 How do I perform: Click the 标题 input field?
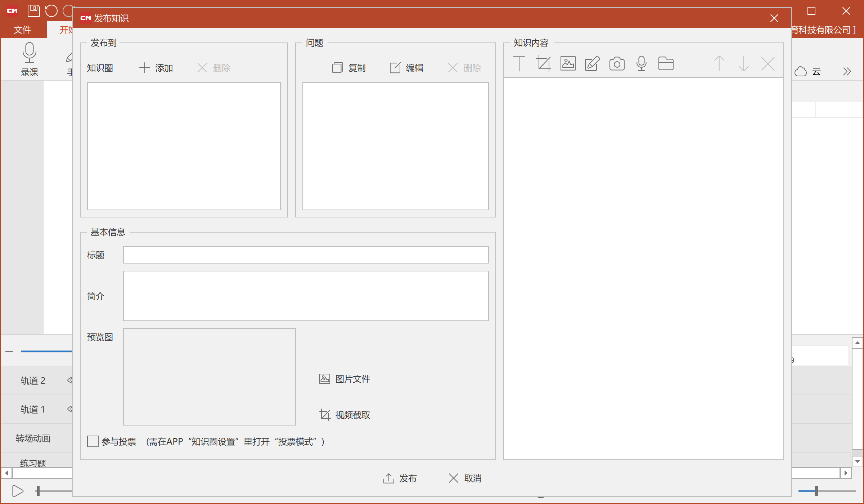coord(306,255)
